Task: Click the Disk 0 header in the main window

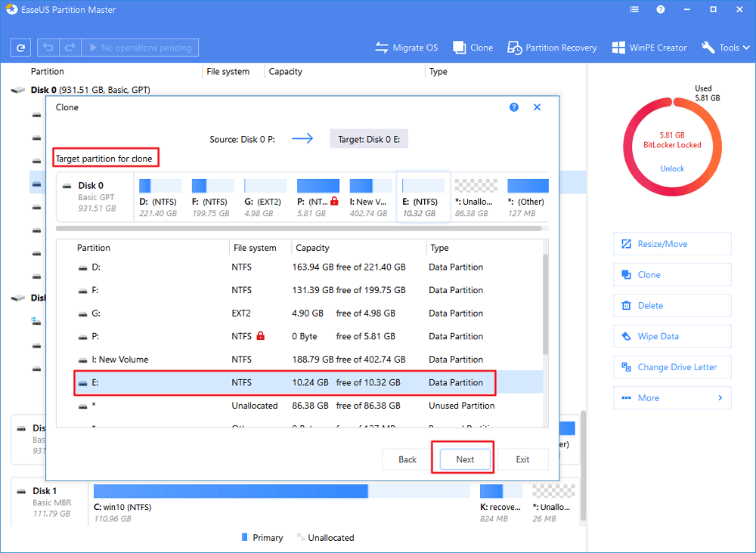Action: pos(90,90)
